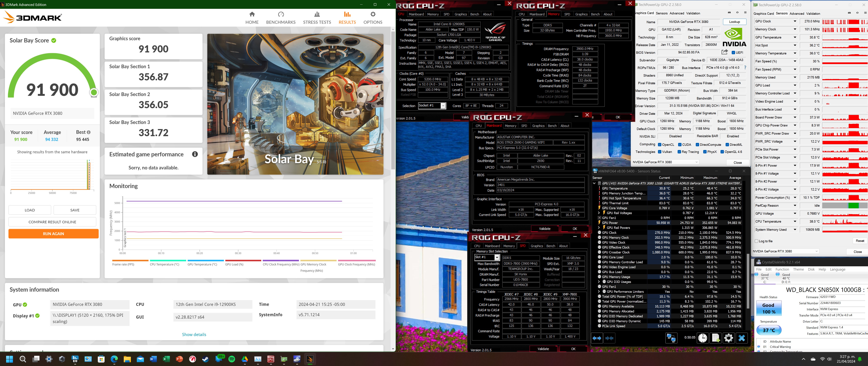
Task: Click the RUN AGAIN button
Action: 53,234
